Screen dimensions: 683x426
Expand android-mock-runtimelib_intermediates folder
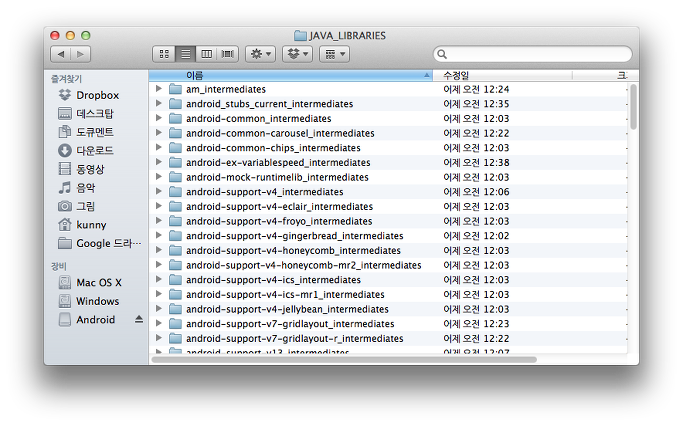pyautogui.click(x=159, y=177)
